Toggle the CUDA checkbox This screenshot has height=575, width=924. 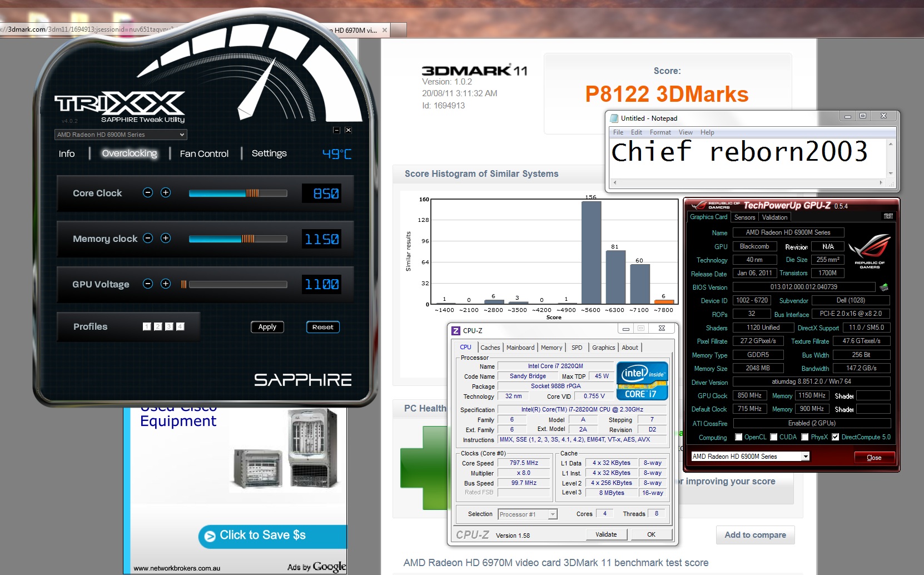(773, 437)
